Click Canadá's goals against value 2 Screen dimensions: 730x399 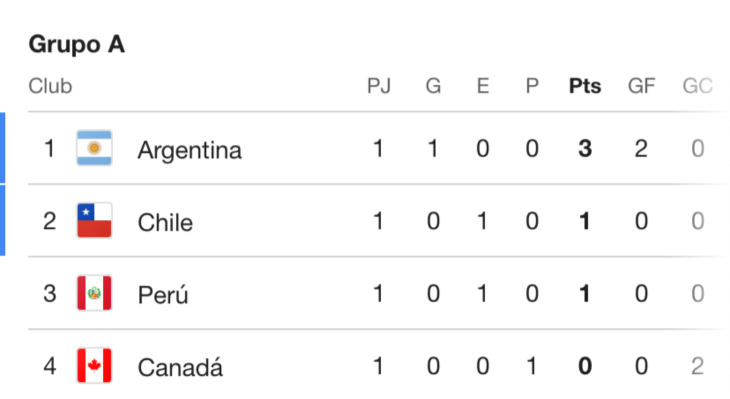[697, 366]
